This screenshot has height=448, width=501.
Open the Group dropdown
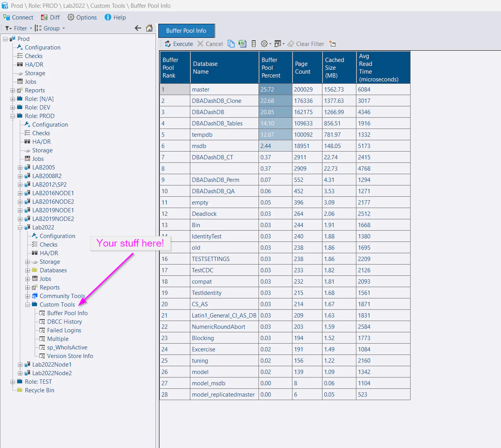pos(50,28)
